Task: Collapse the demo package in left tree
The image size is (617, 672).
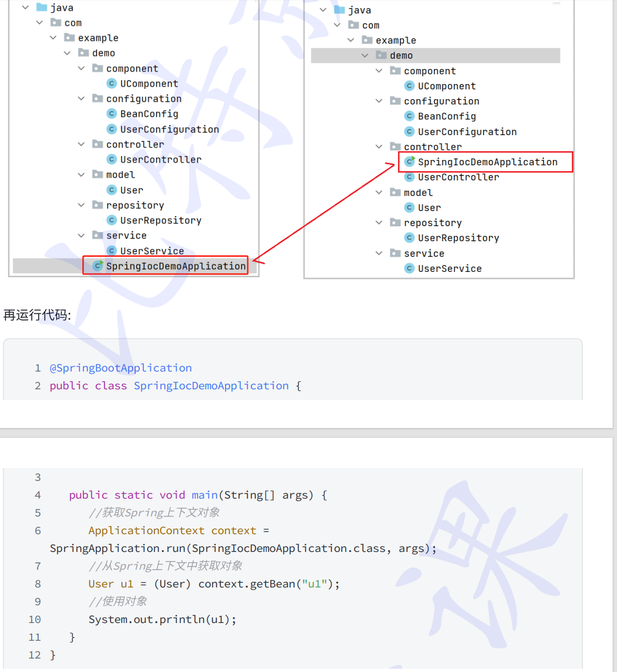Action: (x=67, y=53)
